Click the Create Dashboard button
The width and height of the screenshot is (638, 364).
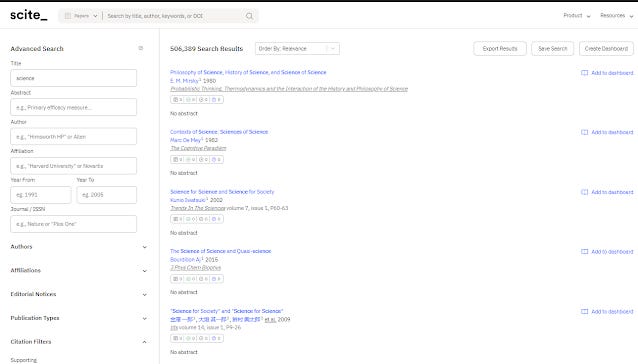tap(606, 48)
